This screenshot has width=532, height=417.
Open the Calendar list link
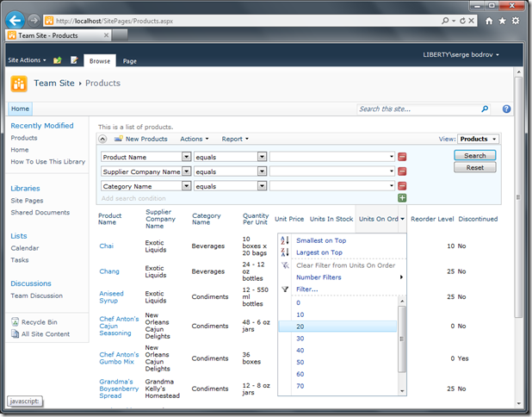[25, 248]
